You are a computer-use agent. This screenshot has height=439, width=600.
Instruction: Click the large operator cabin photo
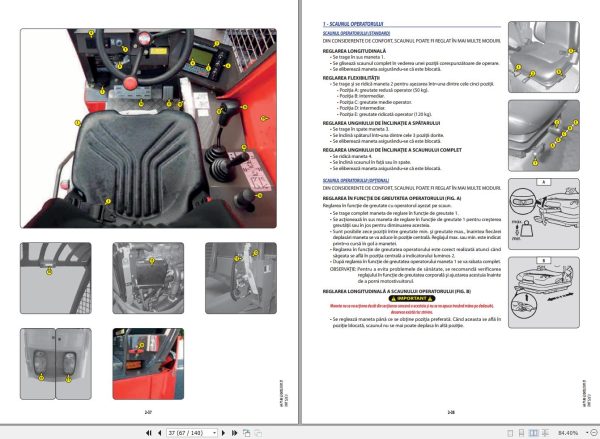(x=148, y=128)
